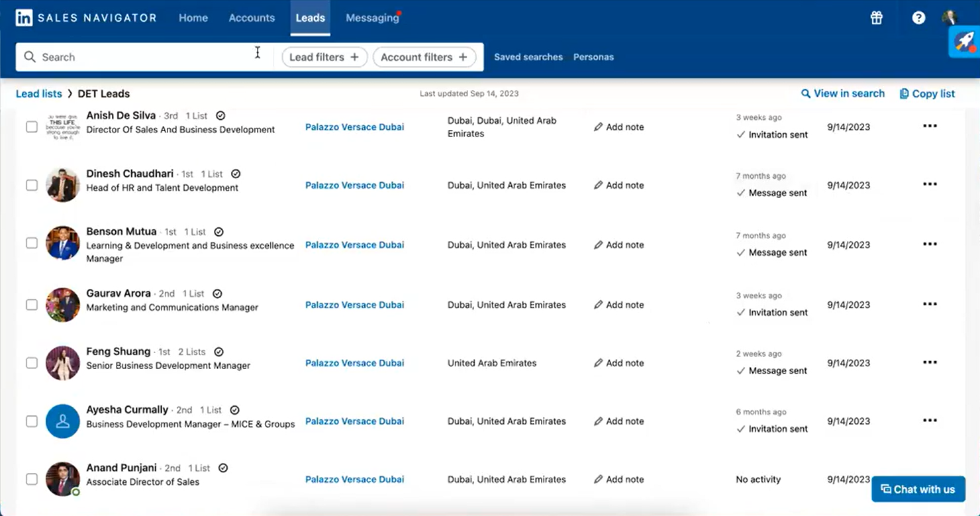The width and height of the screenshot is (980, 516).
Task: Click the rocket extension icon
Action: 964,42
